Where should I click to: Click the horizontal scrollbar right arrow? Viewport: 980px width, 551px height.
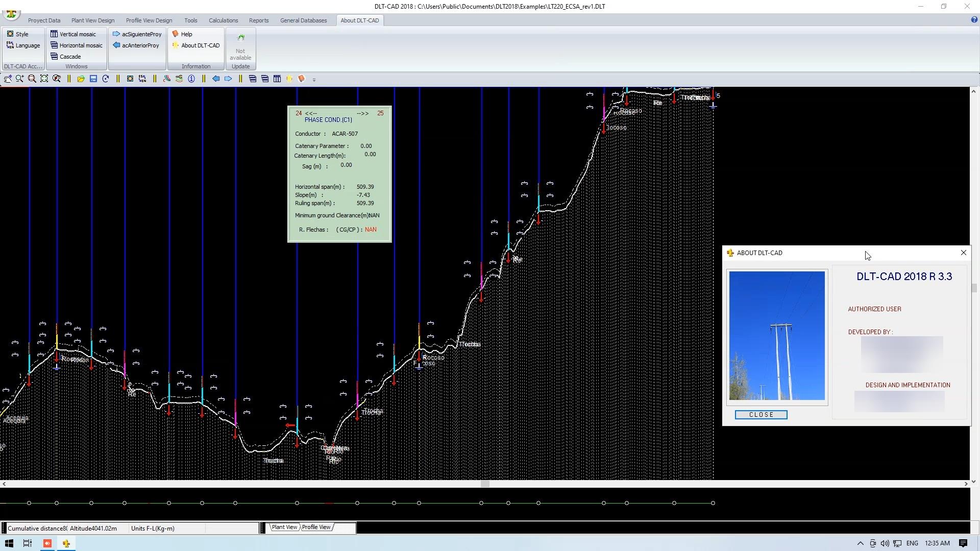pos(966,484)
